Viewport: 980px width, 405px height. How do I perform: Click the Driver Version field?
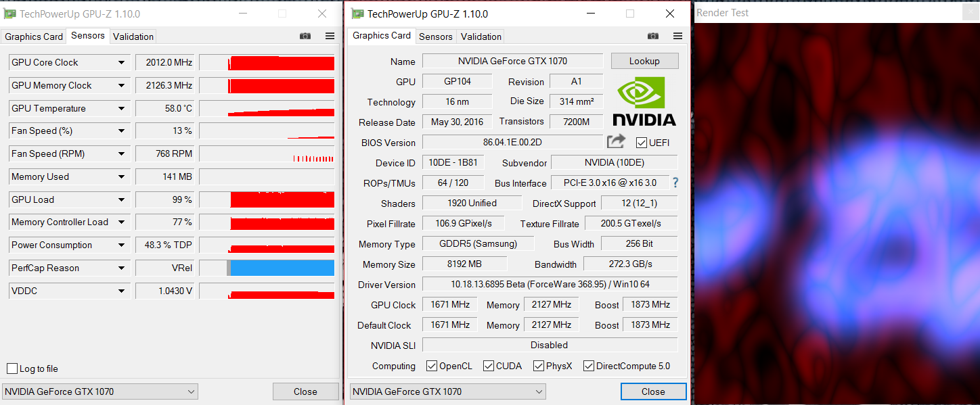coord(550,284)
